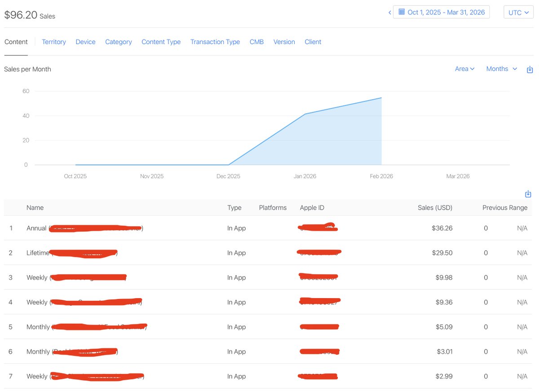Open the Category tab
The height and width of the screenshot is (392, 539).
[119, 42]
